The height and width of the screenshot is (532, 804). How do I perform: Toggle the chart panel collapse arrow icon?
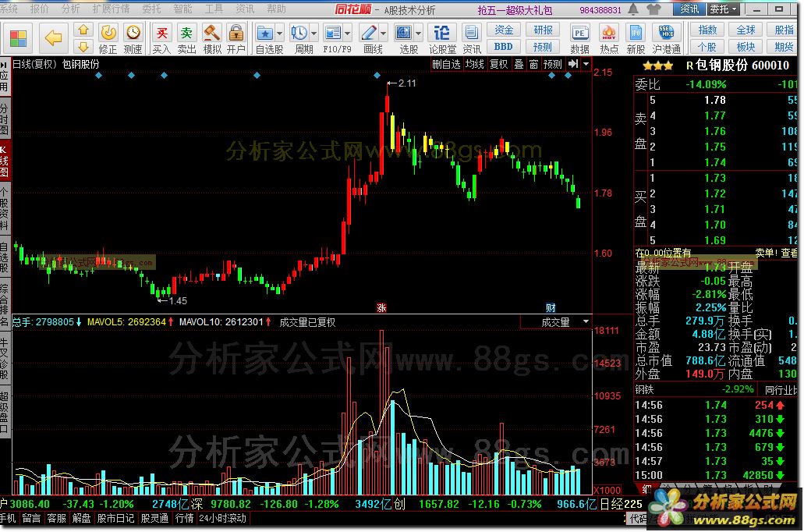(x=573, y=64)
